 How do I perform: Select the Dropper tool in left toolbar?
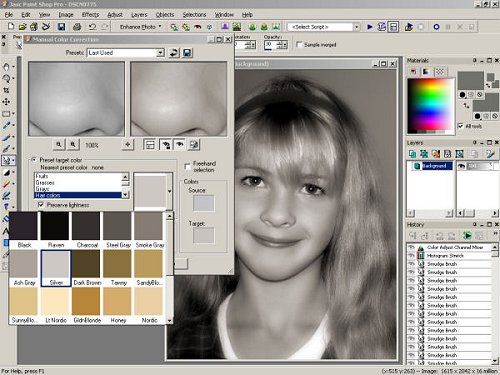pos(6,125)
